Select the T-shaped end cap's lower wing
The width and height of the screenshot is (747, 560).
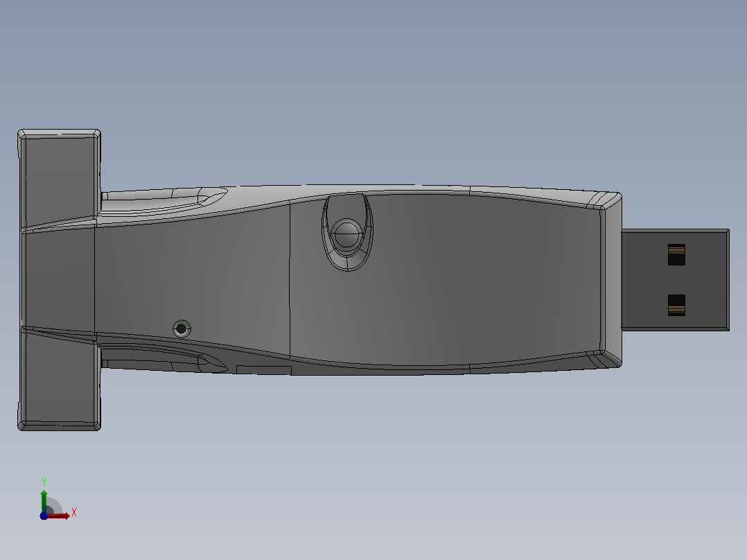tap(59, 380)
